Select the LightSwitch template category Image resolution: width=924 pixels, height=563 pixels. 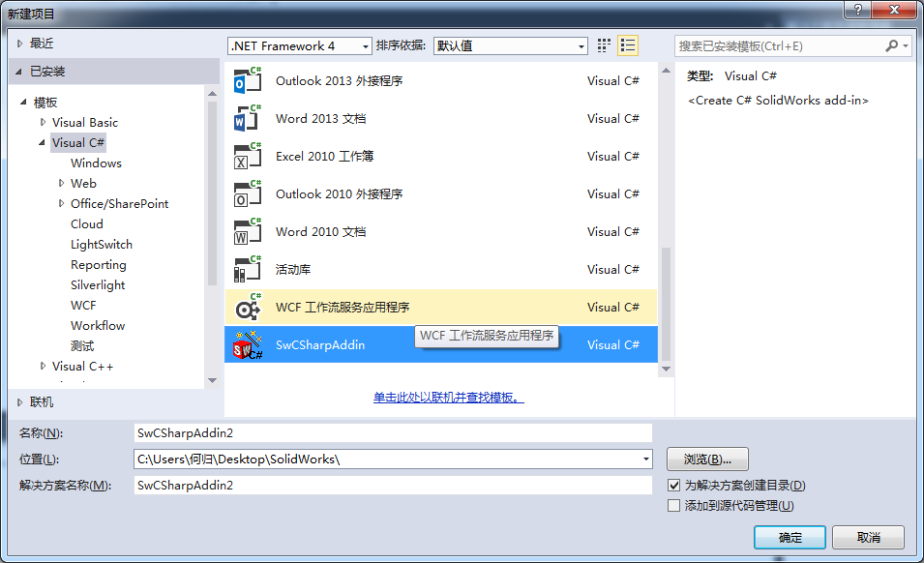click(x=102, y=245)
